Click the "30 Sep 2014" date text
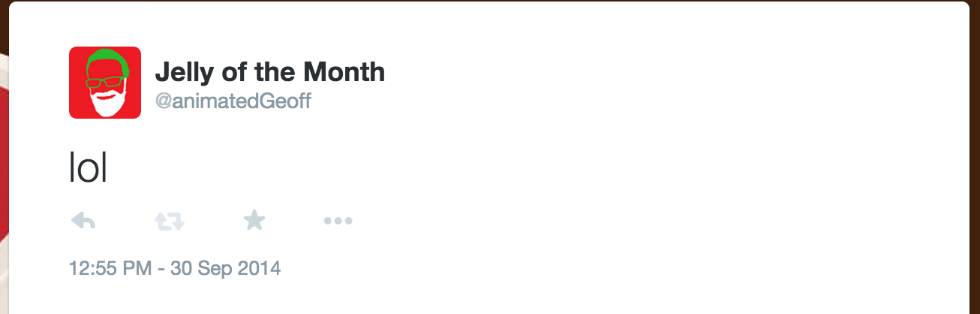Viewport: 980px width, 314px height. pos(225,268)
